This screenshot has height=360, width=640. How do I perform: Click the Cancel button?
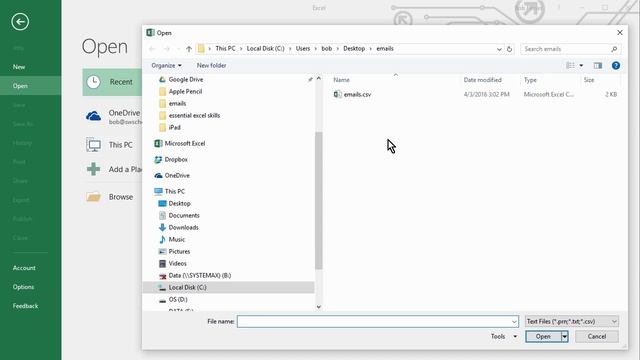597,337
